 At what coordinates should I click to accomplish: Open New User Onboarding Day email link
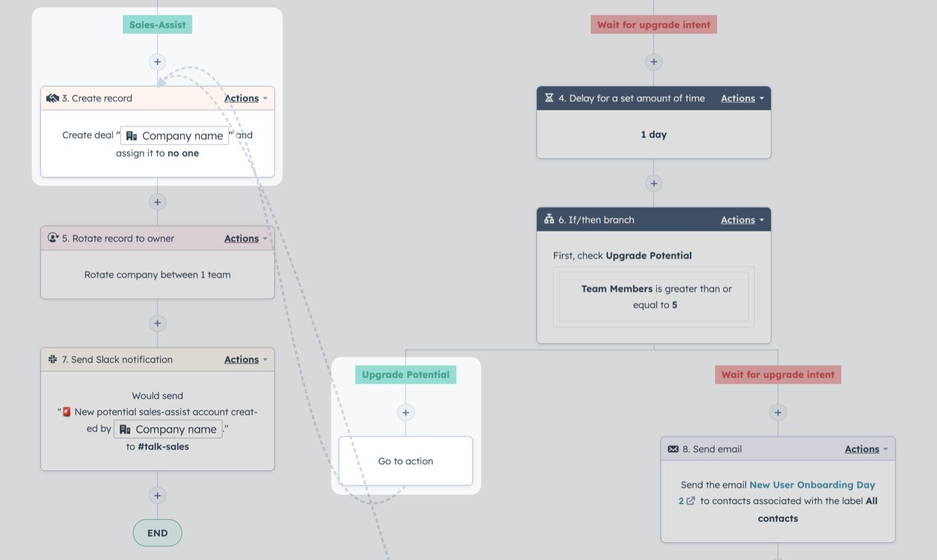812,485
